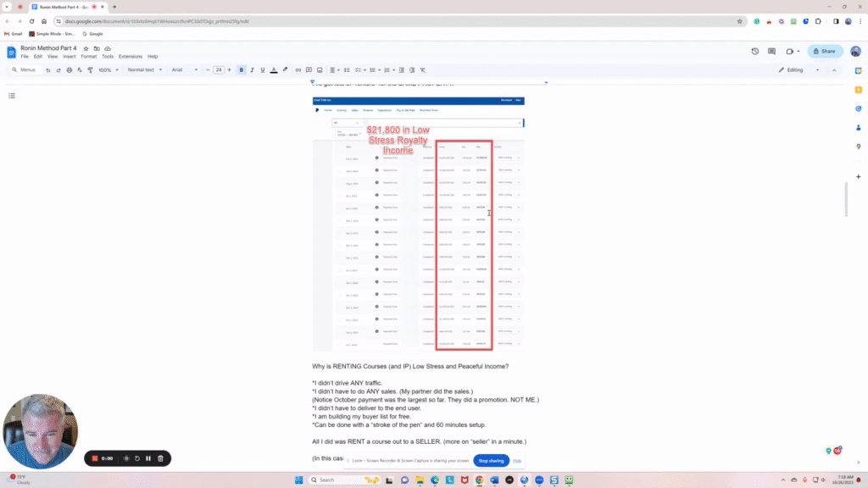Decrease indent of the paragraph
This screenshot has width=868, height=488.
click(401, 70)
